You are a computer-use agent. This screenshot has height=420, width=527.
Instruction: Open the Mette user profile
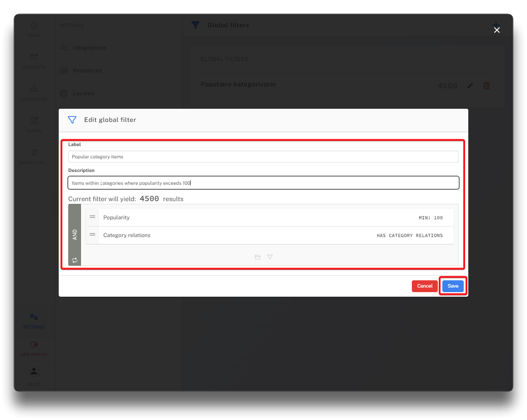34,376
